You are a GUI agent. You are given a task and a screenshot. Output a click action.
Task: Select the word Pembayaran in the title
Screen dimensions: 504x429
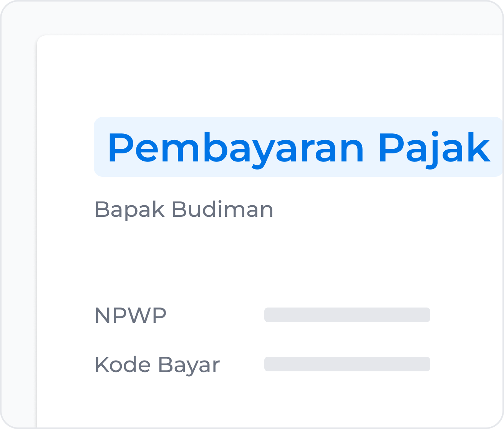coord(235,148)
